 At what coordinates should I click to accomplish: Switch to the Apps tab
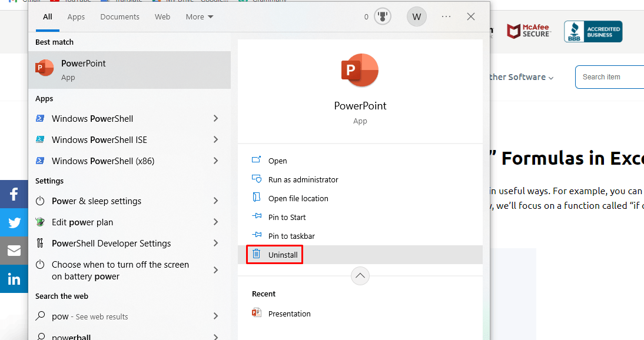76,17
